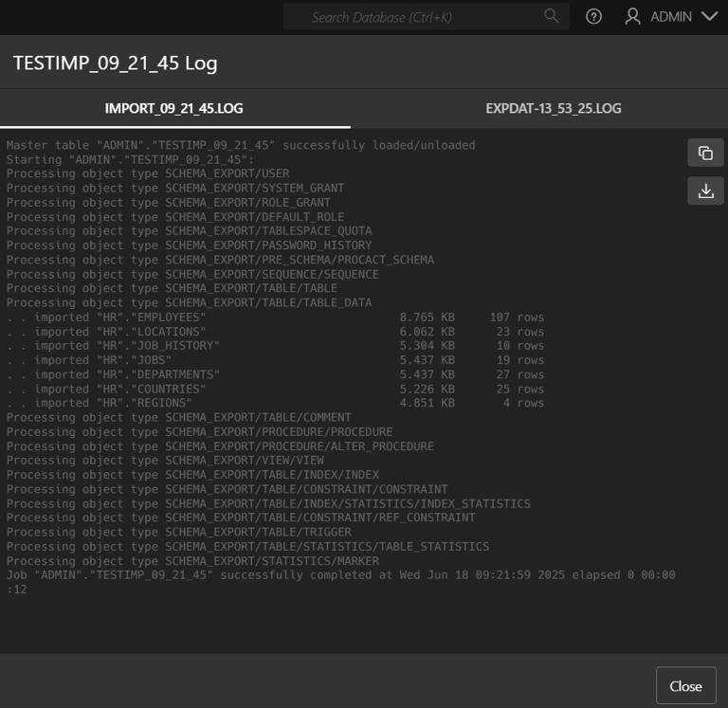This screenshot has height=708, width=728.
Task: Click the search magnifier icon
Action: [551, 16]
